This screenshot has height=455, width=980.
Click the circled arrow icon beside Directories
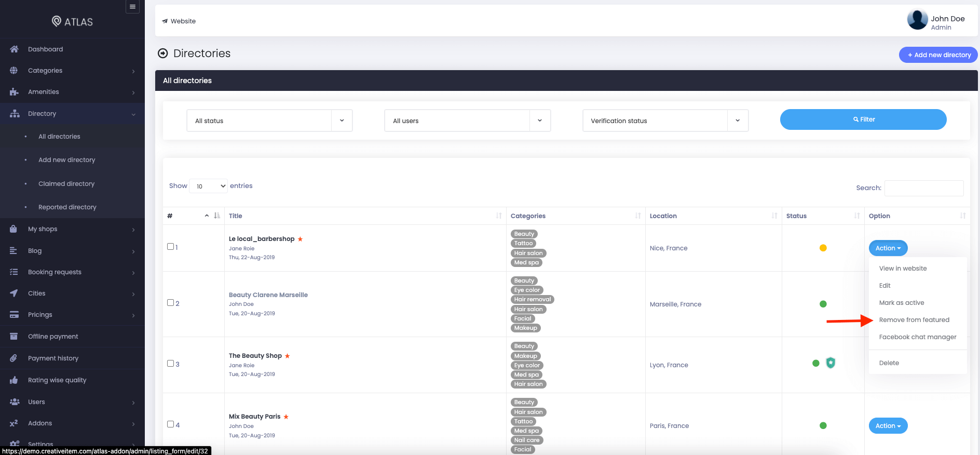click(x=163, y=53)
